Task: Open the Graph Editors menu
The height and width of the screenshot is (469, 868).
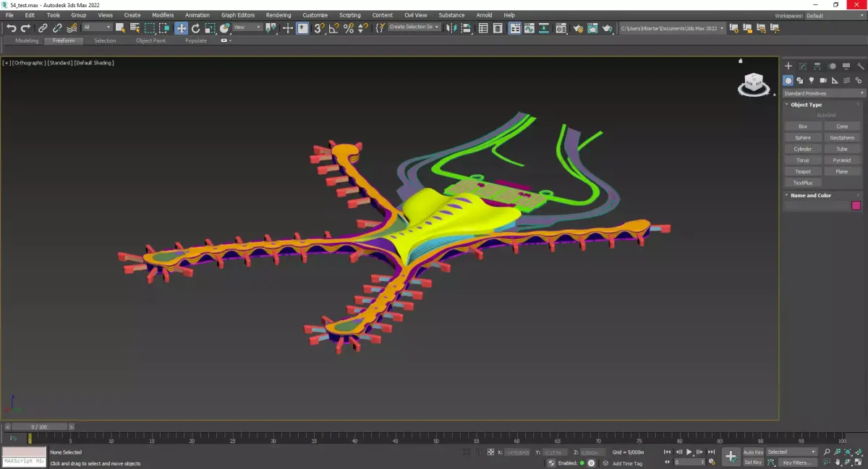Action: tap(238, 15)
